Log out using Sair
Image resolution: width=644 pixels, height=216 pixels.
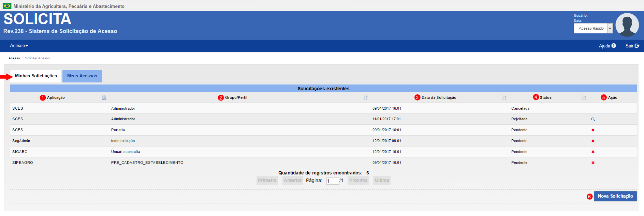[632, 46]
